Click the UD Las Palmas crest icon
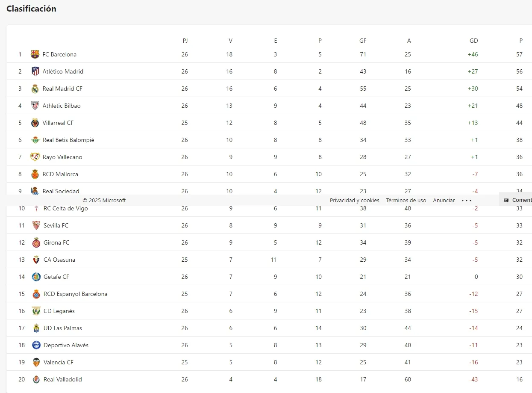This screenshot has height=393, width=532. [36, 328]
